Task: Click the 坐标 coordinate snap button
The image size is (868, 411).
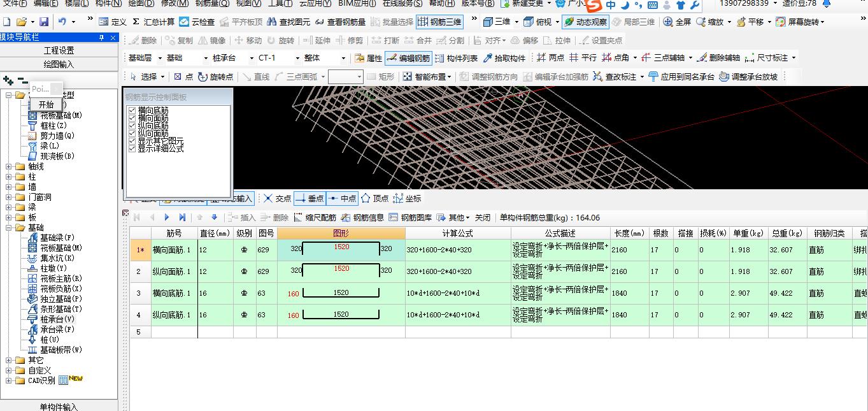Action: click(407, 198)
